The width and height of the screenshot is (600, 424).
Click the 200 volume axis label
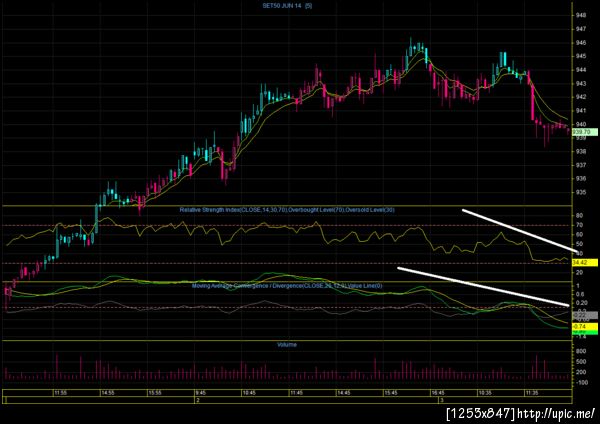coord(580,372)
